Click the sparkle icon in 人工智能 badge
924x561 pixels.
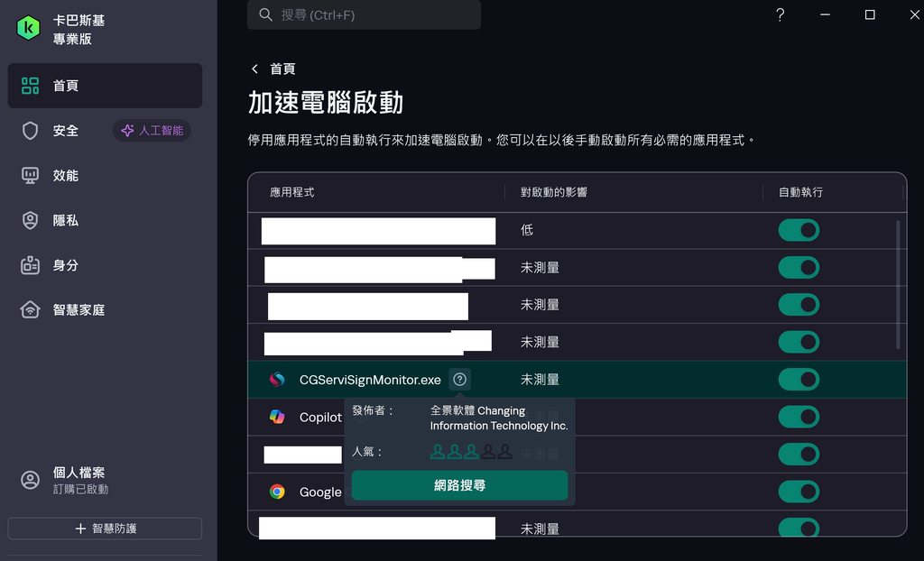(x=126, y=131)
